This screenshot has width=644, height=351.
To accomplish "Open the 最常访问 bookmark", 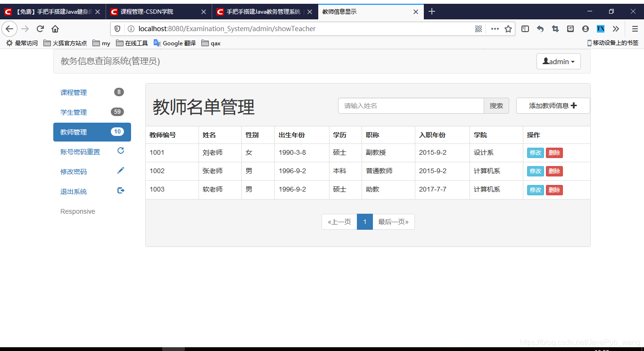I will pyautogui.click(x=22, y=43).
